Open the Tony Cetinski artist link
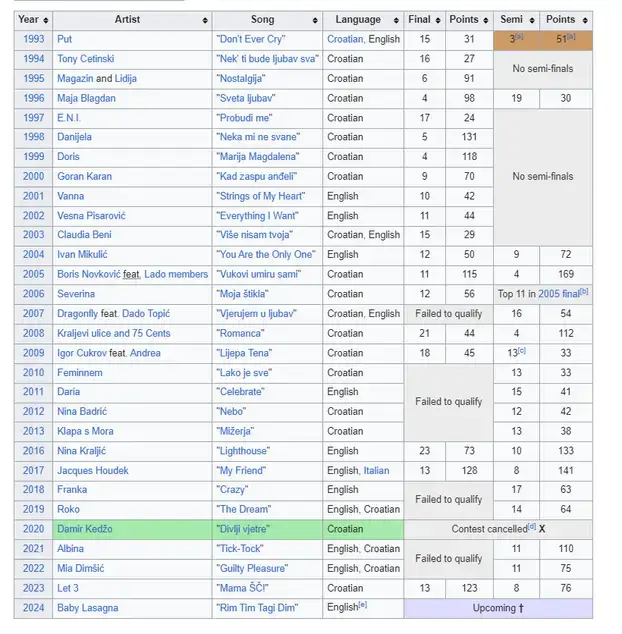This screenshot has width=622, height=634. point(85,59)
